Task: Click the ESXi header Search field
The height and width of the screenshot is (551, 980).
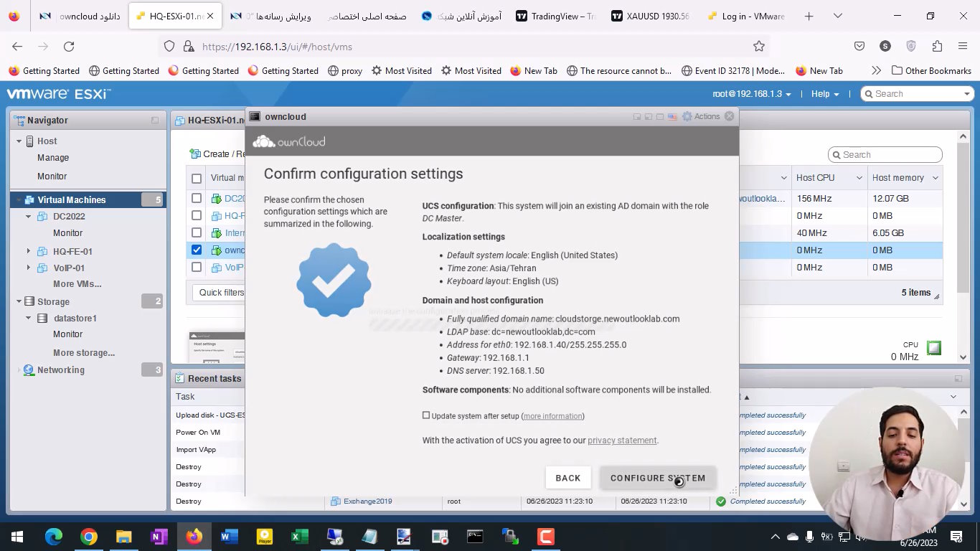Action: pyautogui.click(x=916, y=94)
